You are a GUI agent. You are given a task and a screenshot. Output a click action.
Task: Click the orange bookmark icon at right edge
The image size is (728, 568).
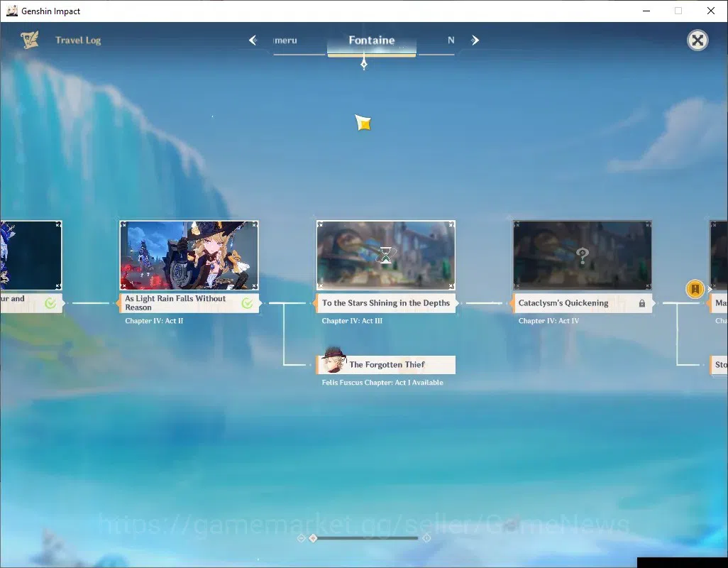coord(695,289)
